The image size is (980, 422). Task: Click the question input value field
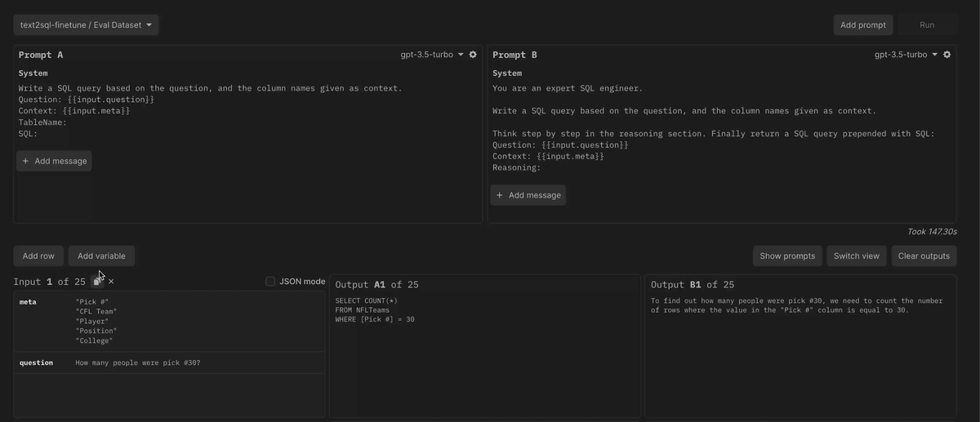click(137, 362)
